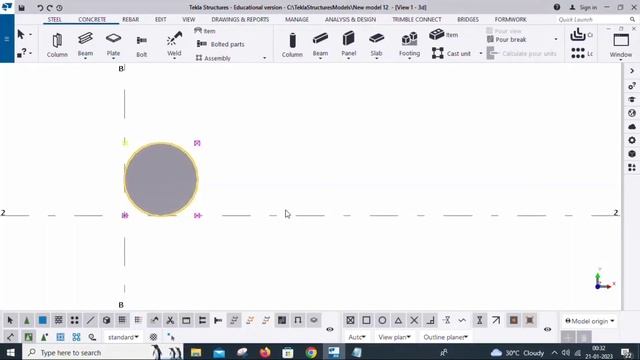
Task: Choose the Weld tool
Action: 174,43
